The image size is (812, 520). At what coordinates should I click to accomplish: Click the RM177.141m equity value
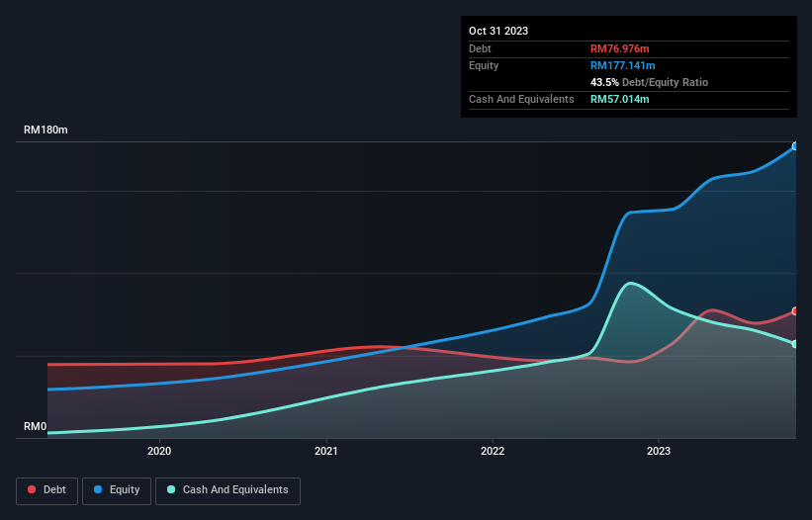coord(622,65)
